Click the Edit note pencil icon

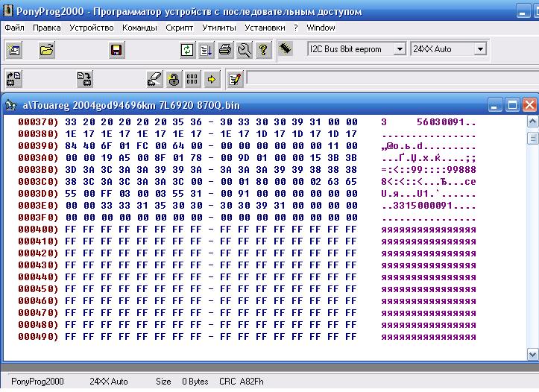(x=236, y=79)
